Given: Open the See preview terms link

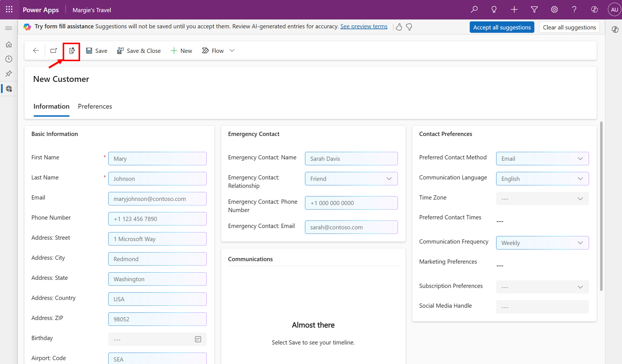Looking at the screenshot, I should (x=363, y=26).
